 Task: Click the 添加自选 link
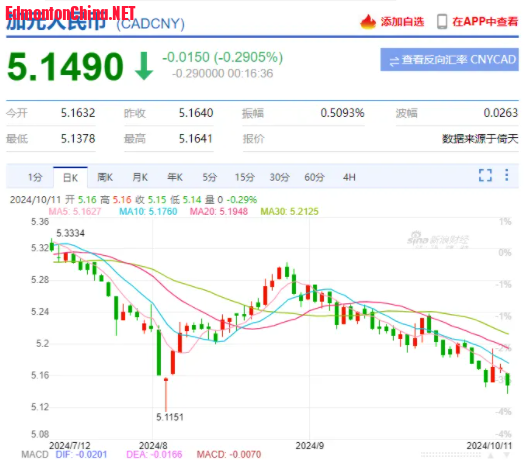402,22
